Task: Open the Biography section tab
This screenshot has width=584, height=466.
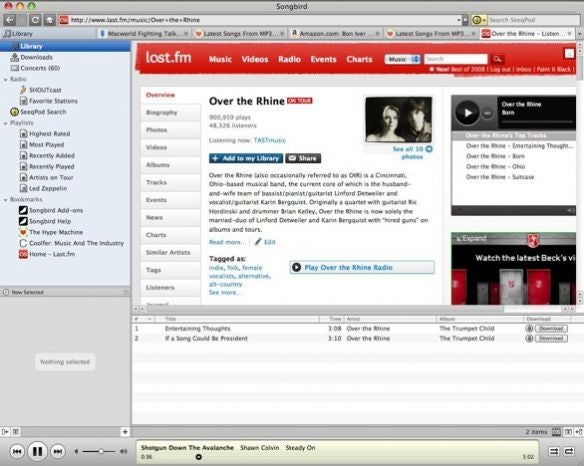Action: pos(171,112)
